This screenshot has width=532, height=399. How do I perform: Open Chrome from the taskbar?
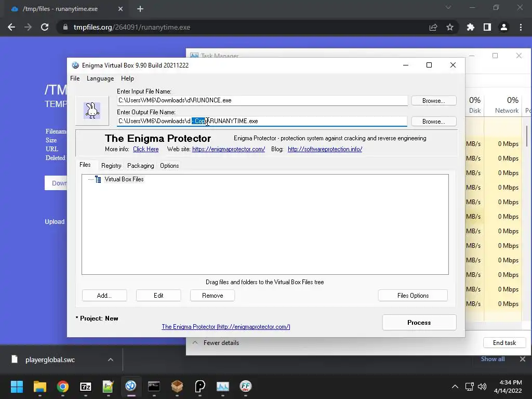62,386
